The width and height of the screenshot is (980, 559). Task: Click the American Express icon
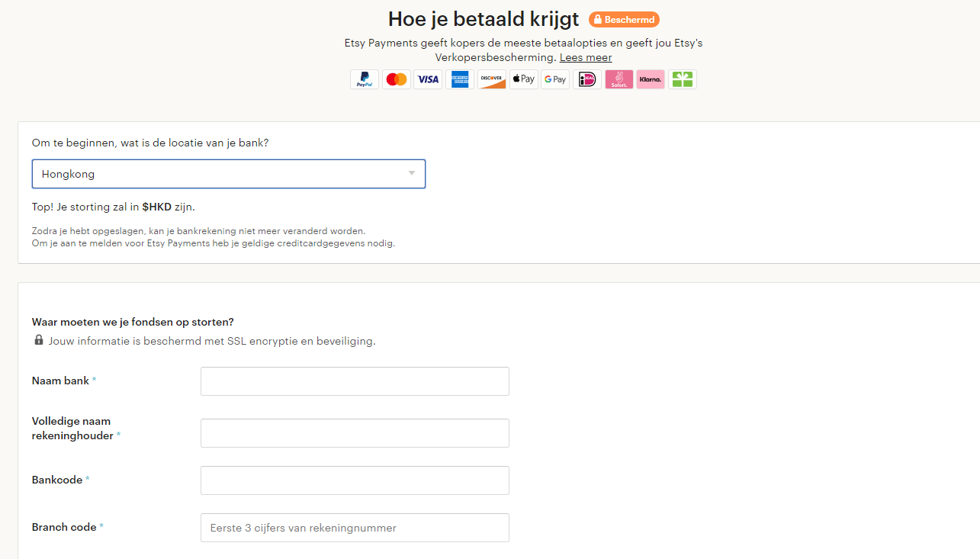pyautogui.click(x=460, y=79)
